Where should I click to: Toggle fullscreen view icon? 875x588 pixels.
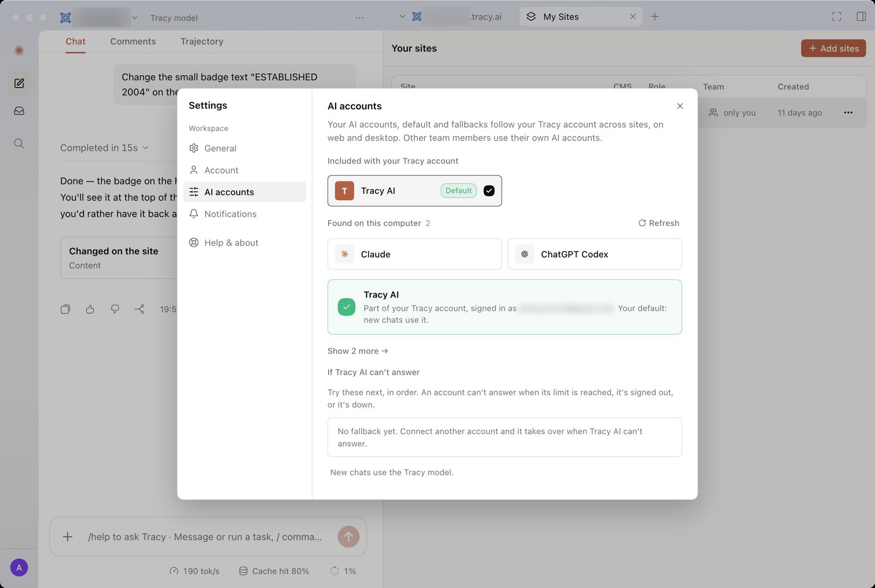[837, 16]
